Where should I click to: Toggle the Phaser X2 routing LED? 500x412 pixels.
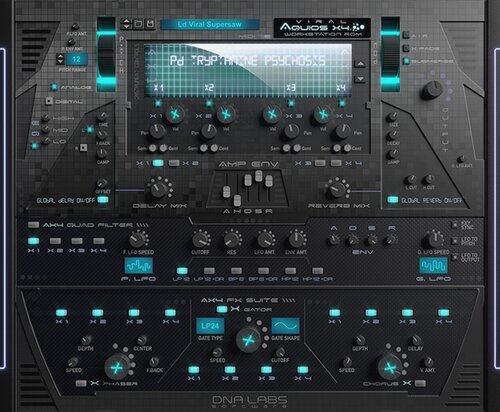pos(98,312)
